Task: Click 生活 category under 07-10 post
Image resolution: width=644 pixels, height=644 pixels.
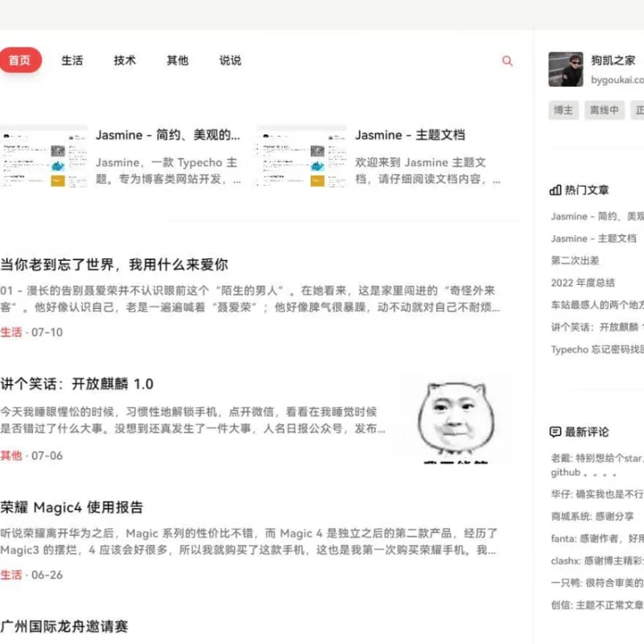Action: pos(11,332)
